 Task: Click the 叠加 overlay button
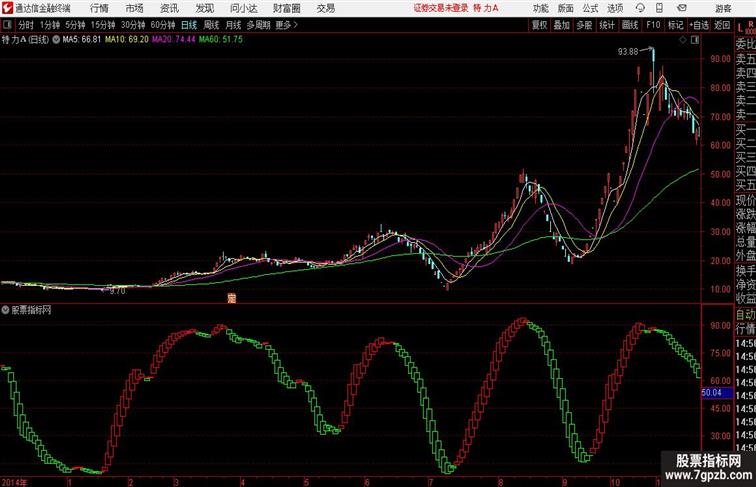(562, 25)
